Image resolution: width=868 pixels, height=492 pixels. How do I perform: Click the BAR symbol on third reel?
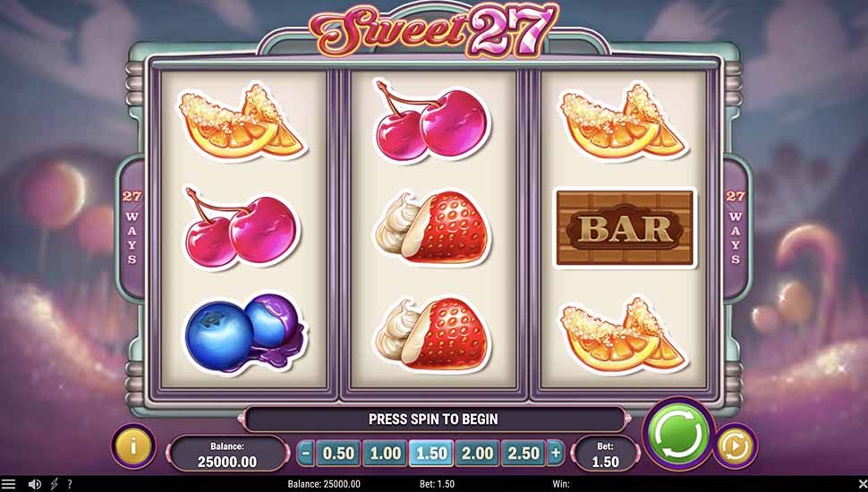point(625,228)
